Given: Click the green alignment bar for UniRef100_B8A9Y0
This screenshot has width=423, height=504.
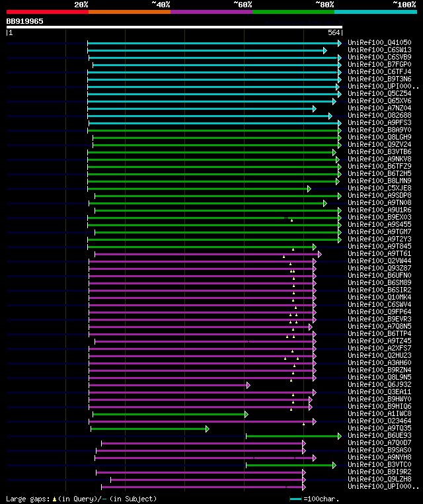Looking at the screenshot, I should click(x=213, y=130).
